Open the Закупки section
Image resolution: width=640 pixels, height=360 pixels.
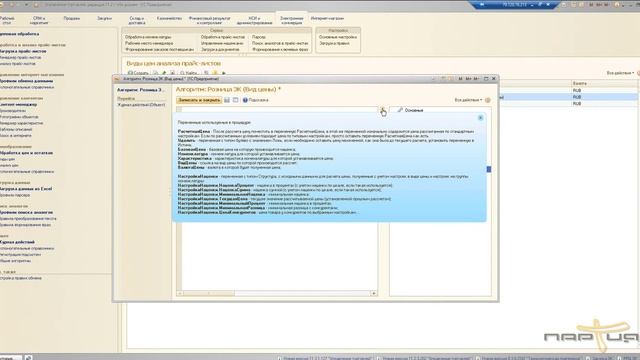tap(104, 18)
